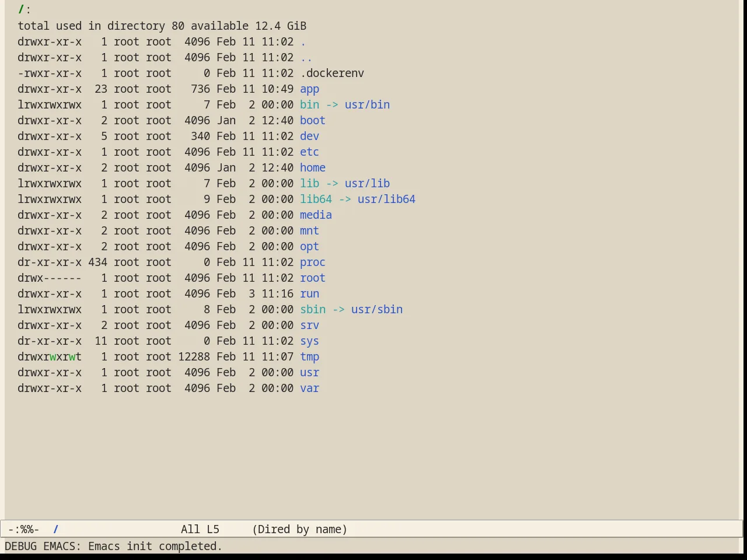Open the proc directory

pyautogui.click(x=312, y=262)
